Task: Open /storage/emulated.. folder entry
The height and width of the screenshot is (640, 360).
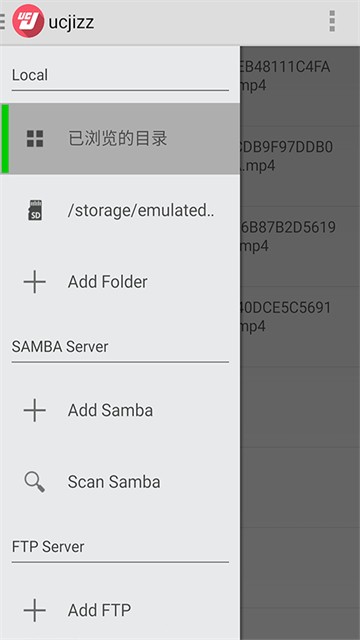Action: (120, 211)
